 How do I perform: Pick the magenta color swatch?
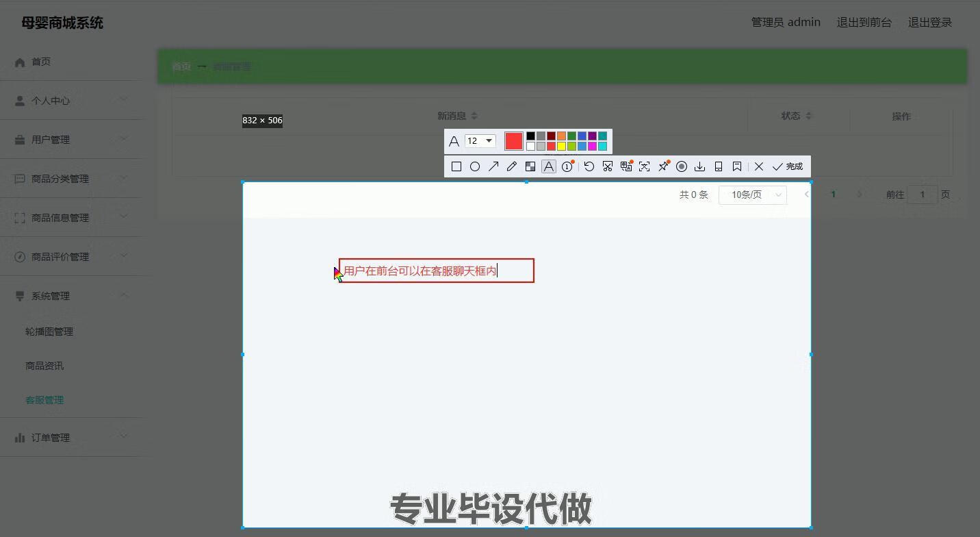click(x=592, y=146)
